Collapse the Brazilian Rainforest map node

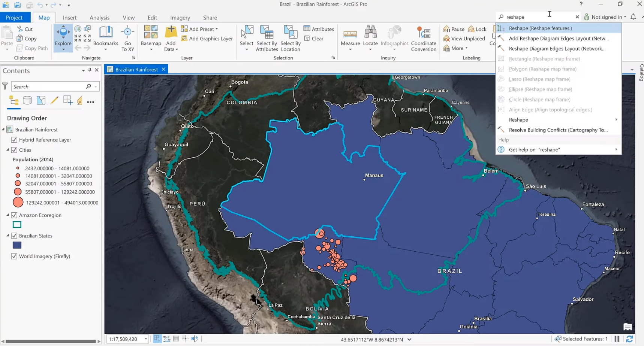coord(3,130)
